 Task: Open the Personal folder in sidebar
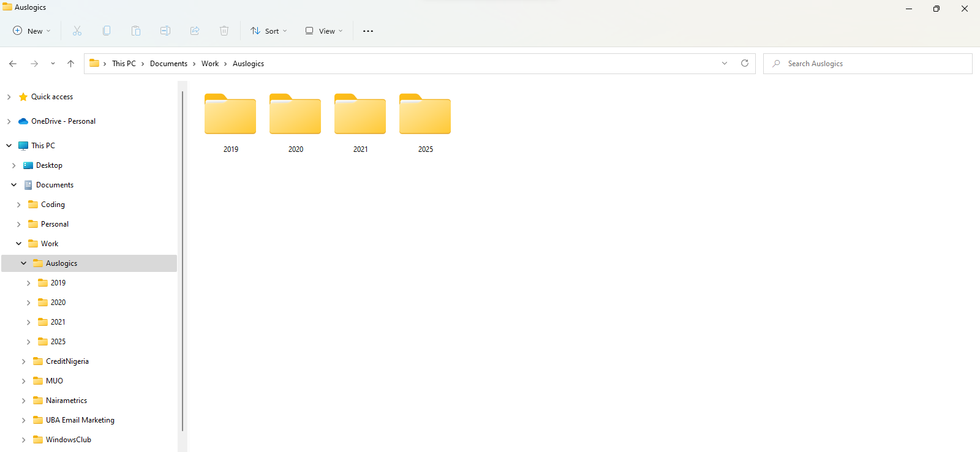tap(55, 224)
